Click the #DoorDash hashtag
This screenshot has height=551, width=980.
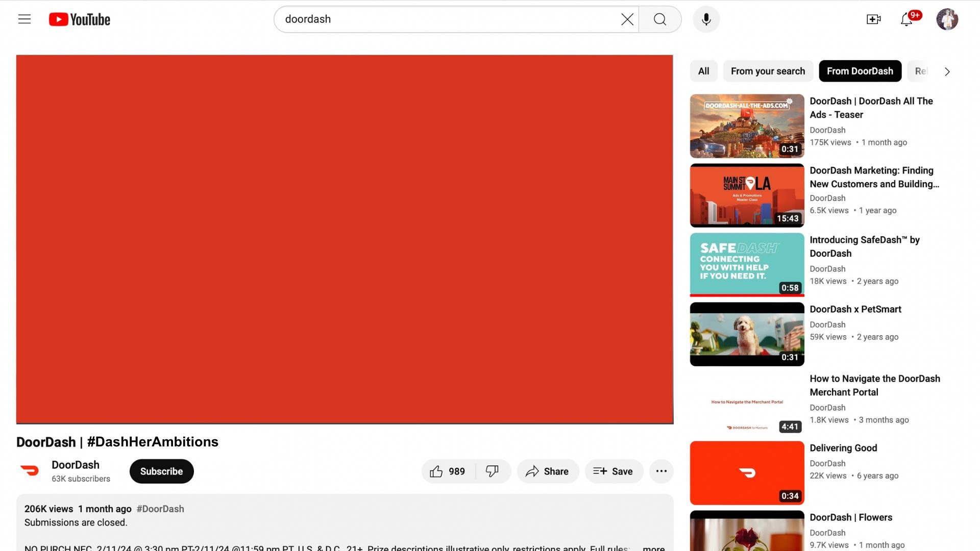[160, 509]
